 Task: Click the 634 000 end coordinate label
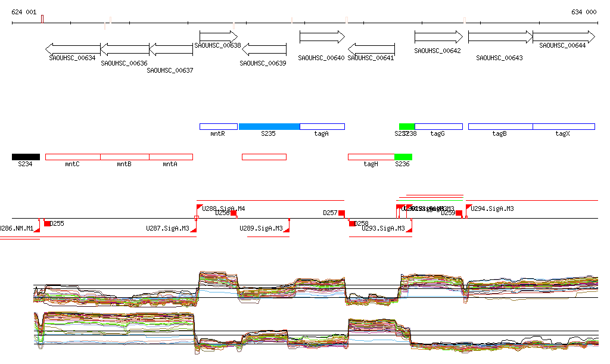tap(584, 12)
